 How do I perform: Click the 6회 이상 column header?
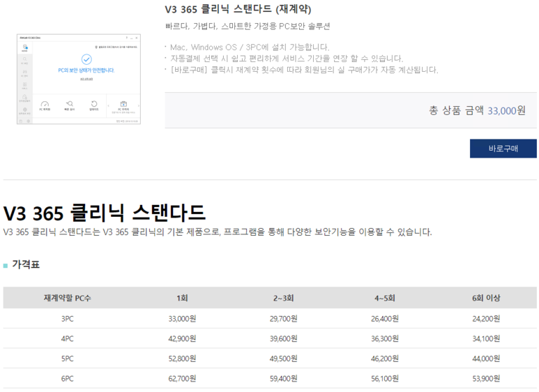pos(486,298)
